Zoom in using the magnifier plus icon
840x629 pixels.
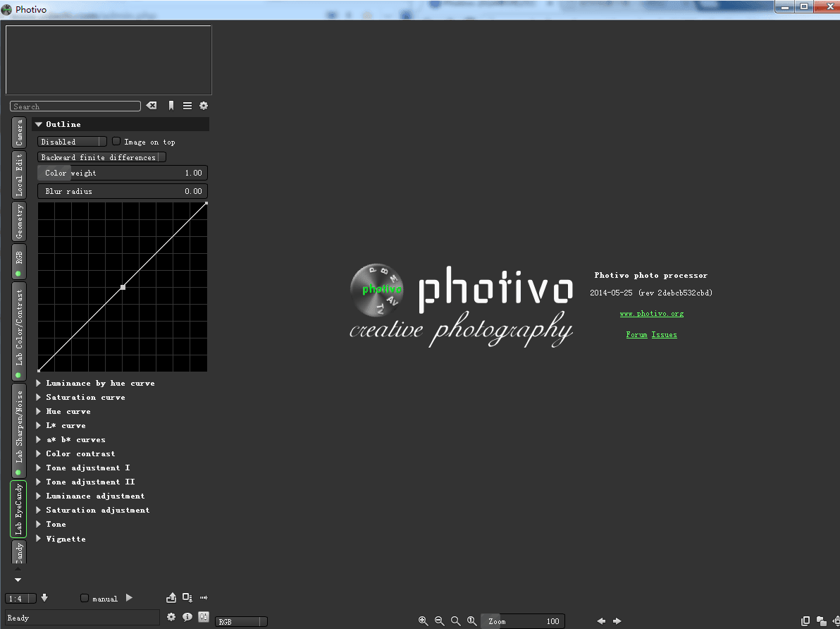tap(424, 621)
